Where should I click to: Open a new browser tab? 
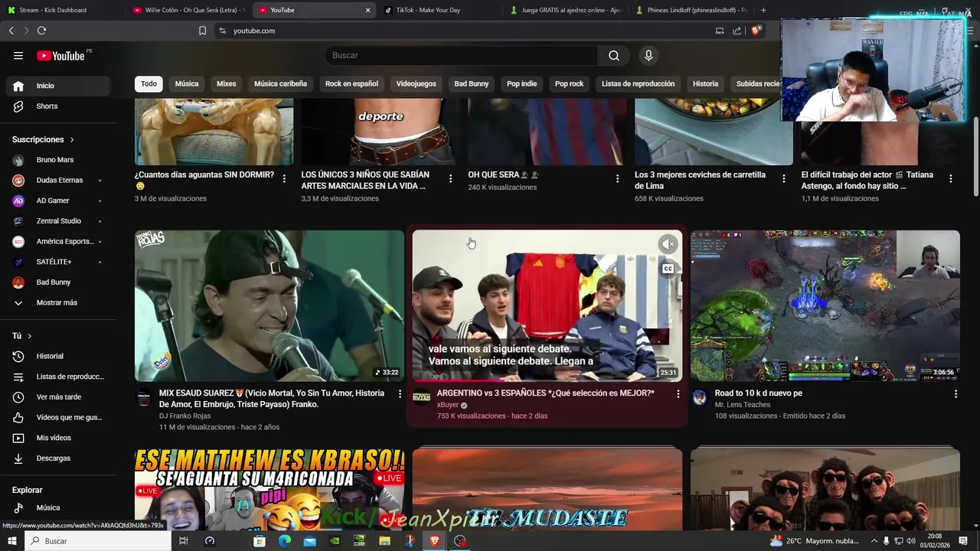[763, 10]
